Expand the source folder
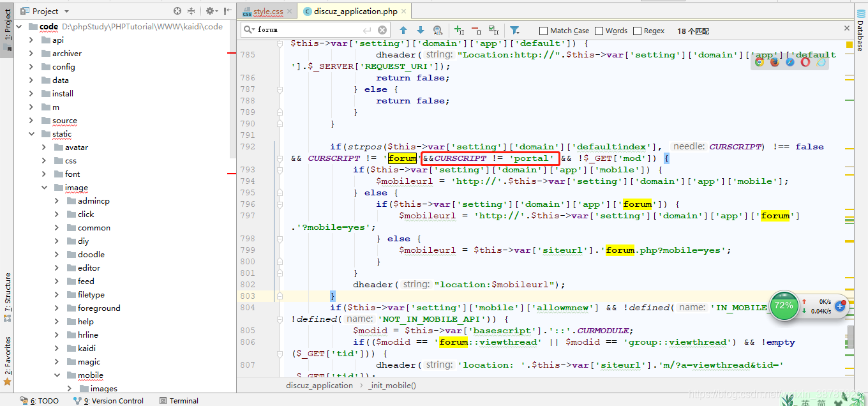Viewport: 868px width, 406px height. click(31, 121)
